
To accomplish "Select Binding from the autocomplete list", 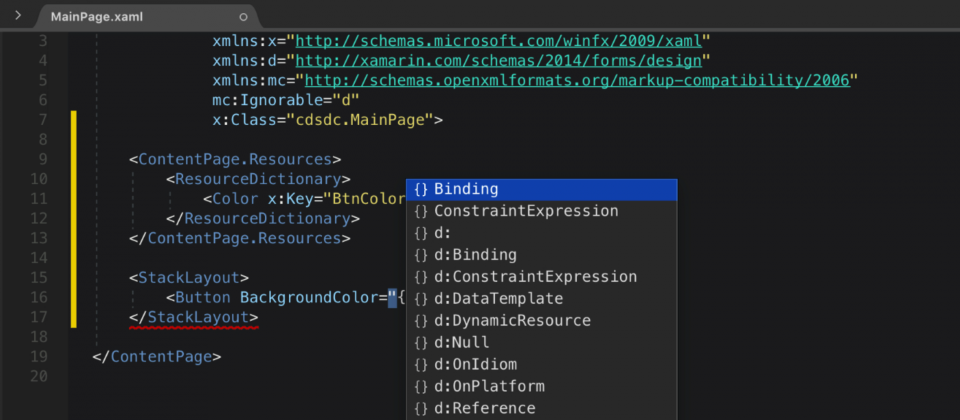I will point(542,189).
